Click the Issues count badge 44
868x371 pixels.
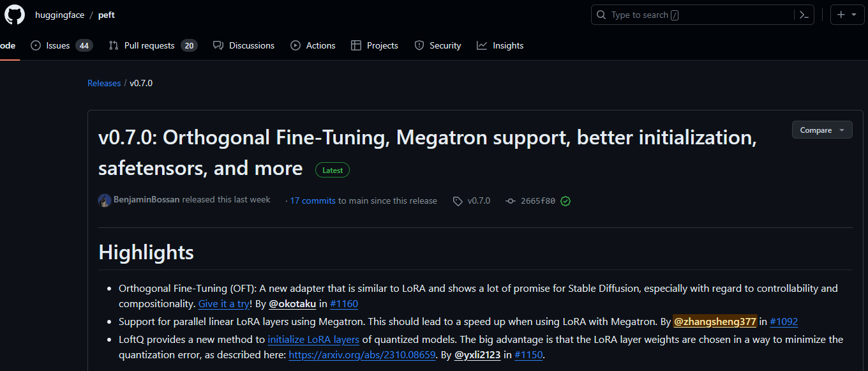(x=84, y=45)
